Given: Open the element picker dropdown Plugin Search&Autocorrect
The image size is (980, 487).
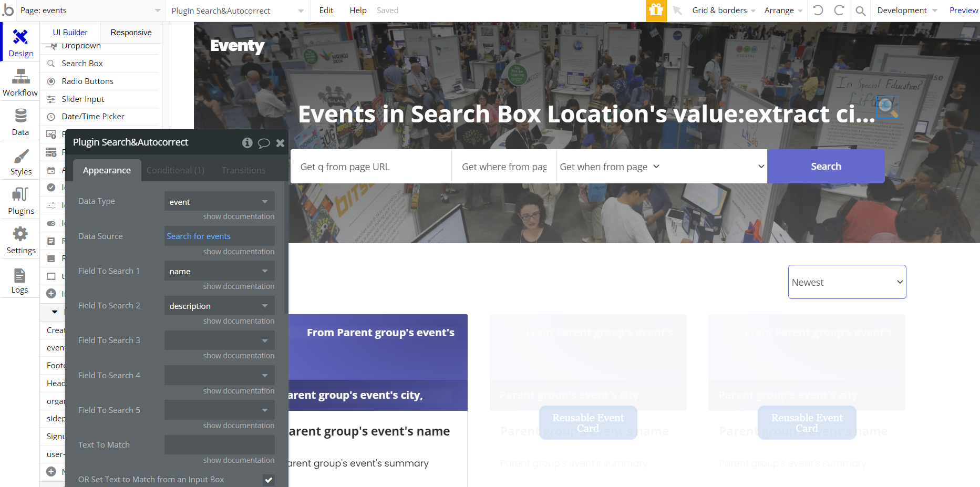Looking at the screenshot, I should tap(238, 11).
